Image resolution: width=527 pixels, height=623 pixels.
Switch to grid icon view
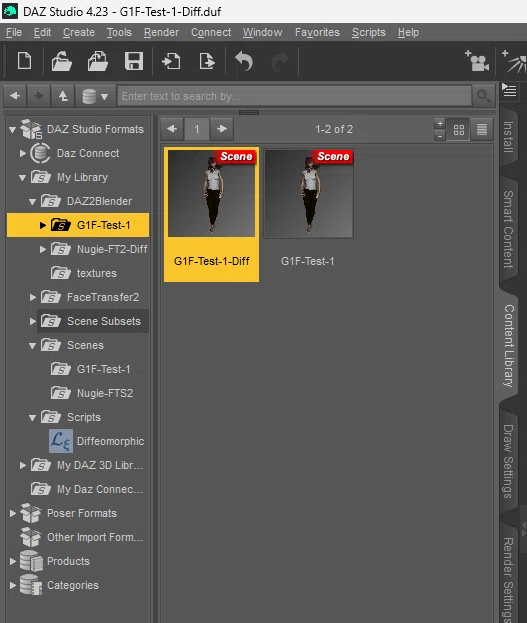pos(459,130)
